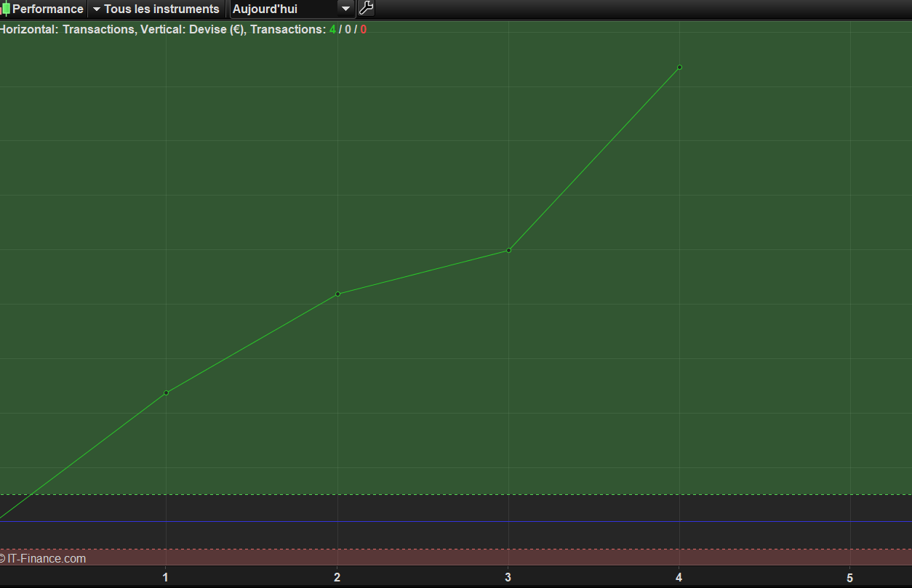Click the x-axis label '3'
Viewport: 912px width, 588px height.
508,578
